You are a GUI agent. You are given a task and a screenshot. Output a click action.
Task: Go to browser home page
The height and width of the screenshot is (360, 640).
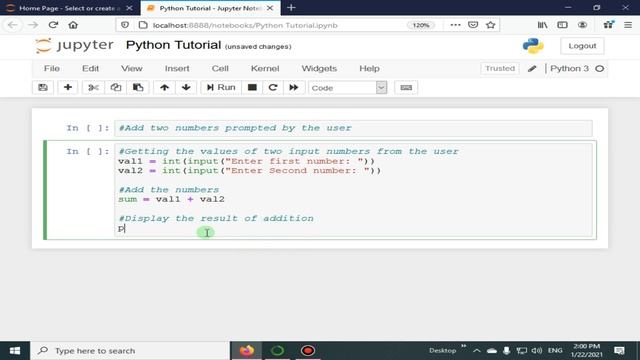pos(73,25)
